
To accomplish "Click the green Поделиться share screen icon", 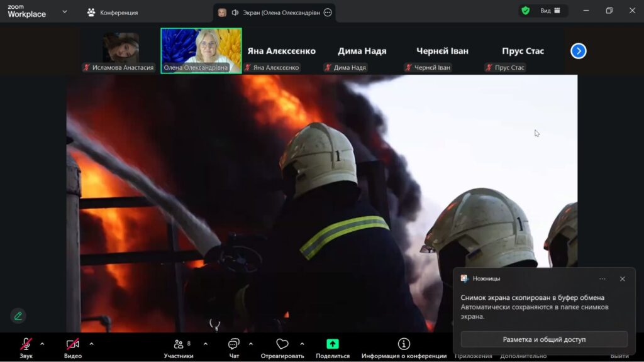I will [333, 344].
